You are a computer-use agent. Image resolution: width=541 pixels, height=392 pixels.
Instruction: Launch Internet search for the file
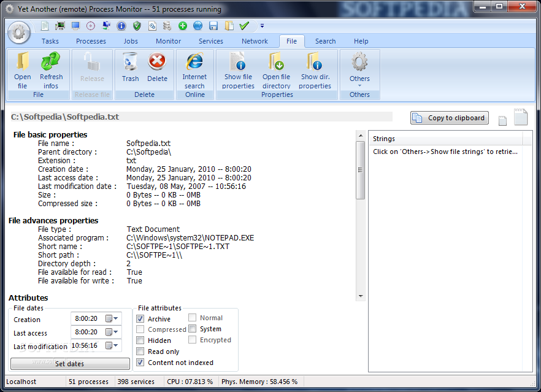pyautogui.click(x=194, y=71)
